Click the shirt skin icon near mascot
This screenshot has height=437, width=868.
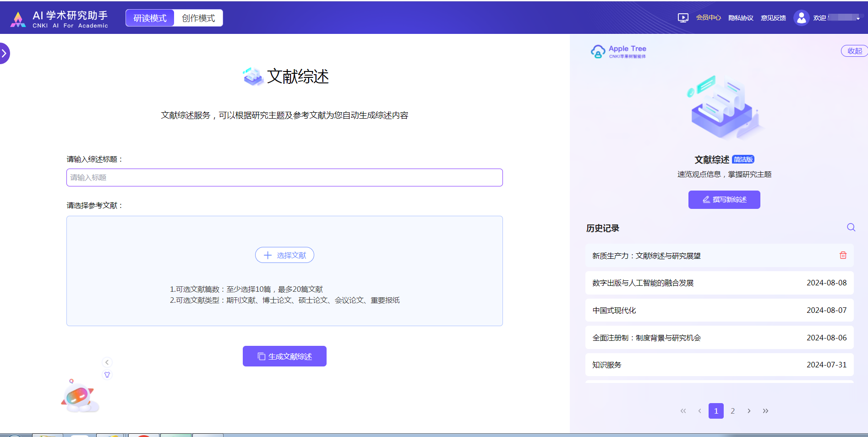point(107,375)
